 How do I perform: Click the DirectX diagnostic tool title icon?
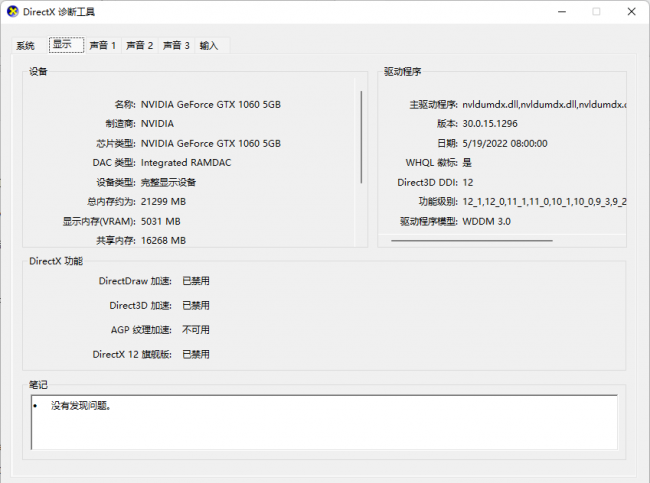tap(13, 12)
